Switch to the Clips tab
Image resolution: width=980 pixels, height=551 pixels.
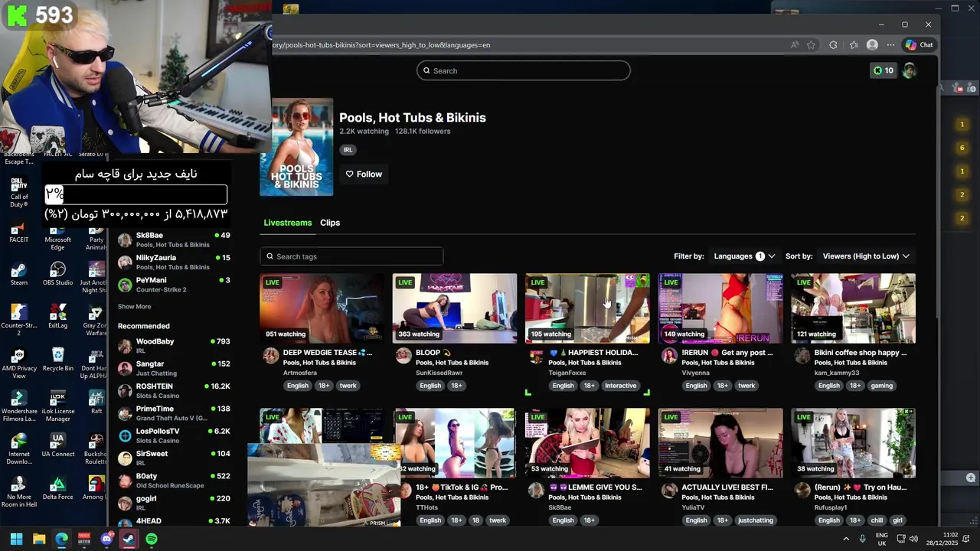tap(330, 223)
